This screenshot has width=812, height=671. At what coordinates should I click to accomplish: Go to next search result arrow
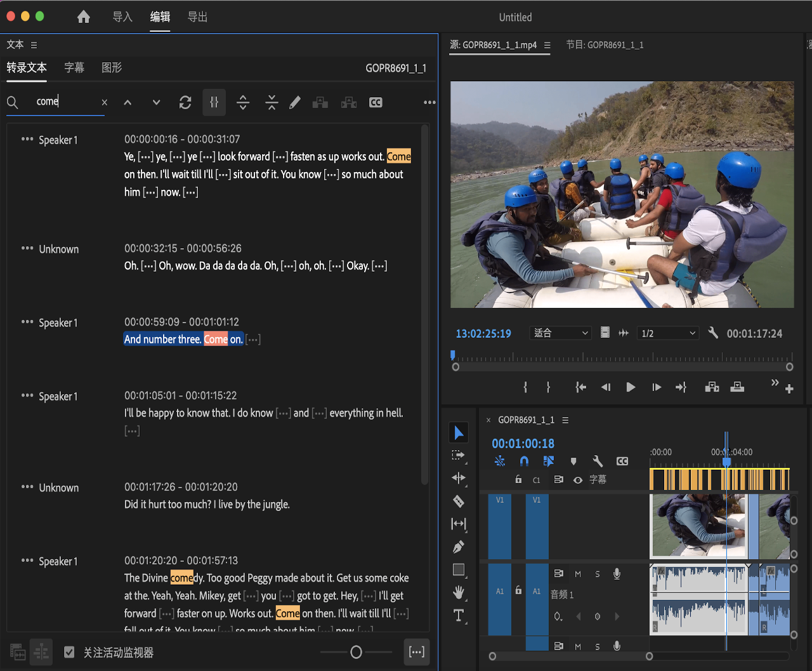point(156,102)
